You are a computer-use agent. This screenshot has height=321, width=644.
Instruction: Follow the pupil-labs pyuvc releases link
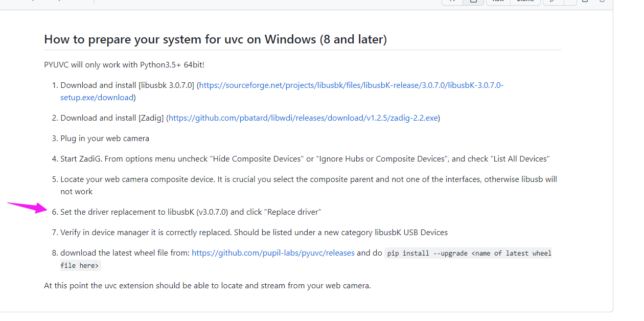[x=273, y=253]
